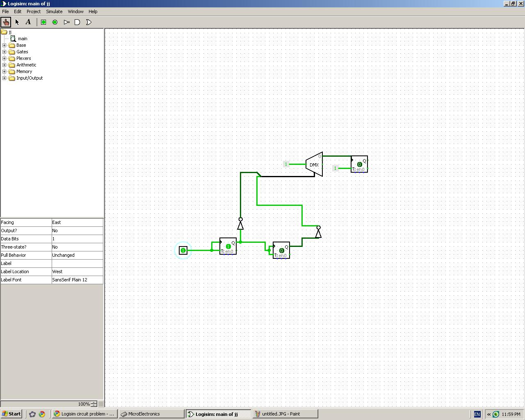Select the arrow Edit tool

17,22
